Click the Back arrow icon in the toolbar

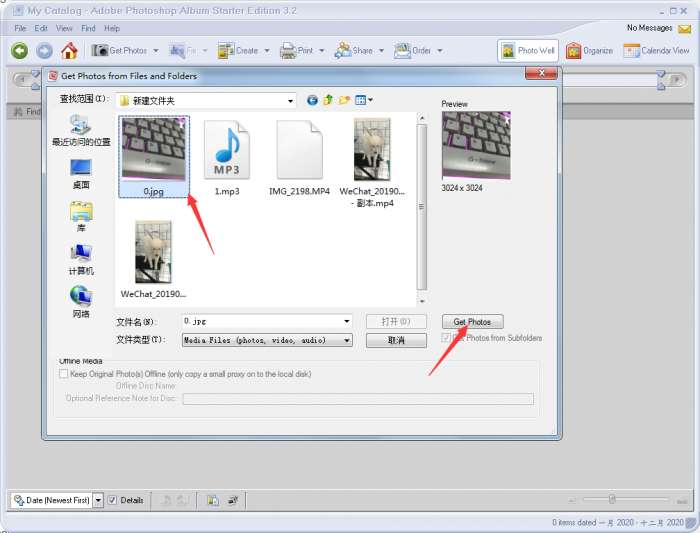[x=19, y=51]
